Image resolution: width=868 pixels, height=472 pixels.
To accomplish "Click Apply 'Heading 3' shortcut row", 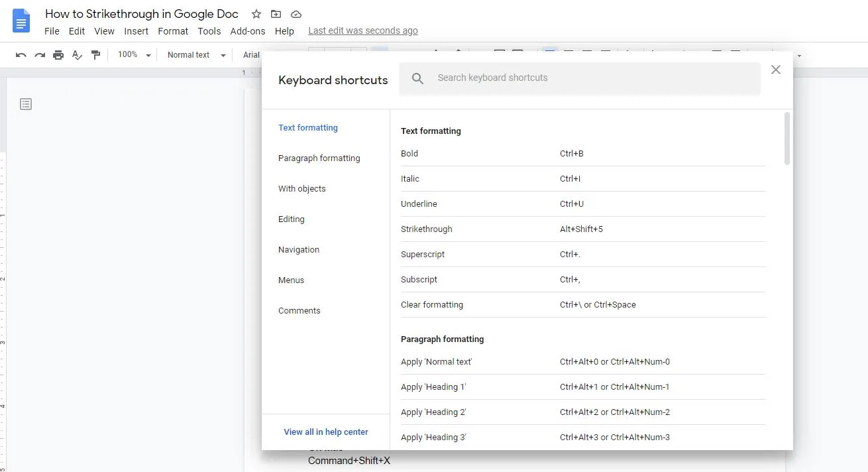I will point(583,438).
